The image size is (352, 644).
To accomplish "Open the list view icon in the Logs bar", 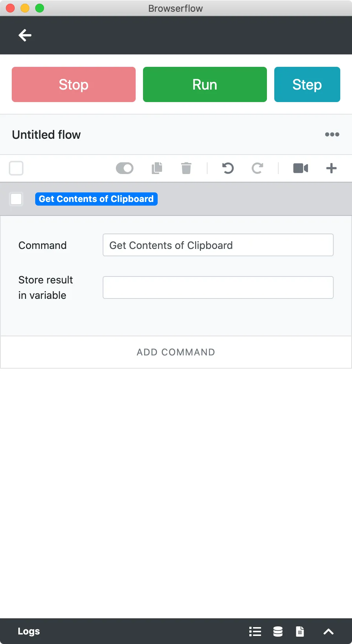I will pos(255,632).
